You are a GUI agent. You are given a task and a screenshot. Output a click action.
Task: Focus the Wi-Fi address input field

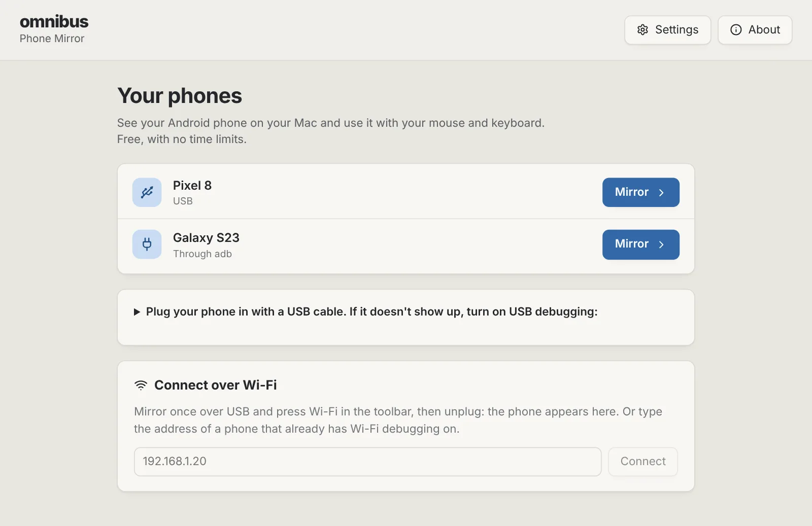(367, 462)
